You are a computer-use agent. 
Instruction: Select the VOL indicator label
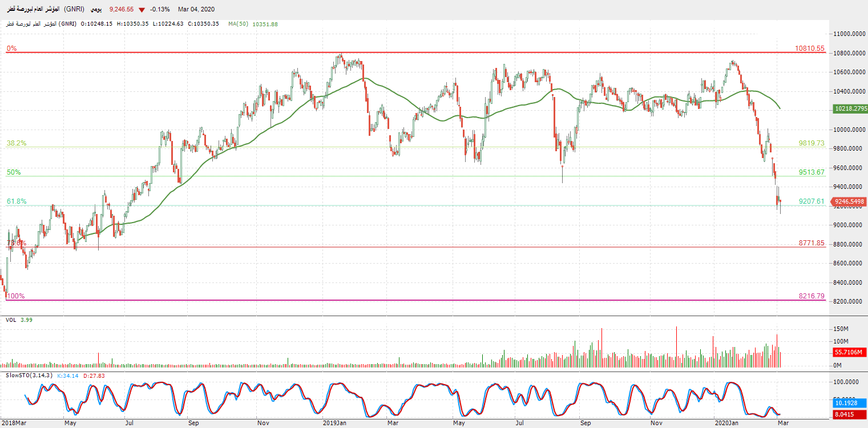[11, 320]
